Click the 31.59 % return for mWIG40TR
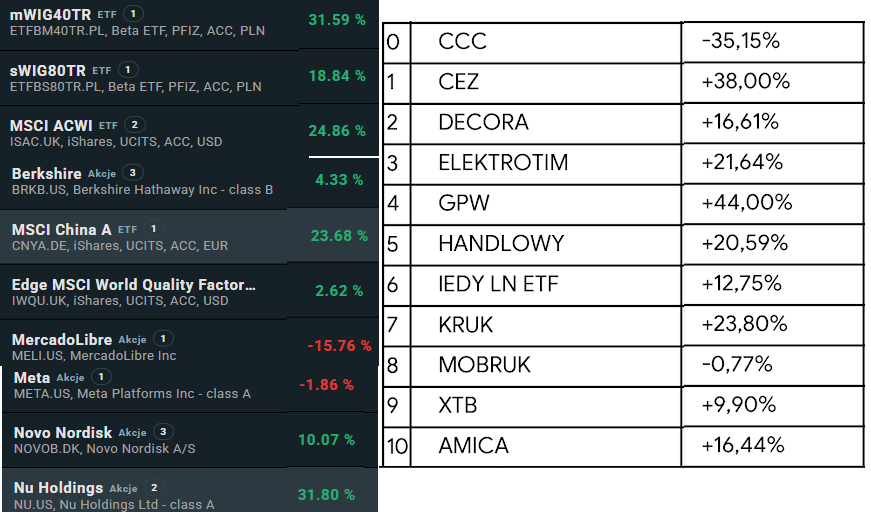This screenshot has height=512, width=871. click(x=337, y=20)
